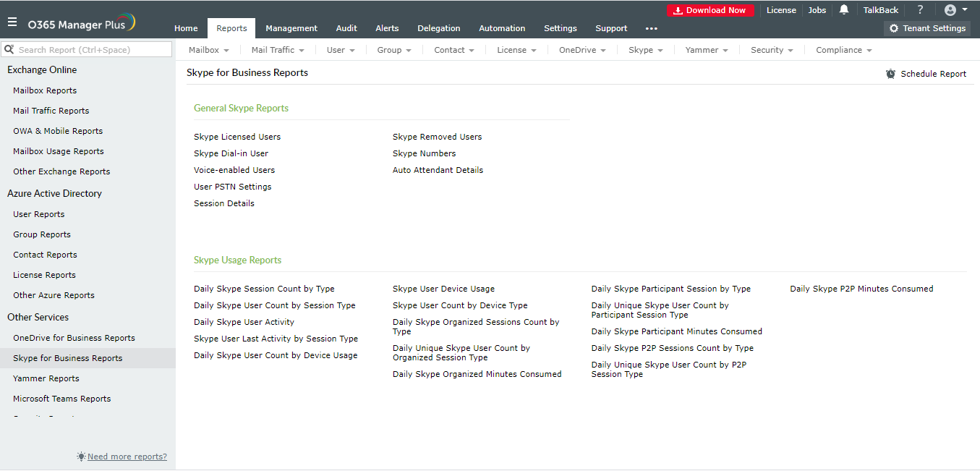The width and height of the screenshot is (980, 471).
Task: Switch to the Support tab
Action: point(611,28)
